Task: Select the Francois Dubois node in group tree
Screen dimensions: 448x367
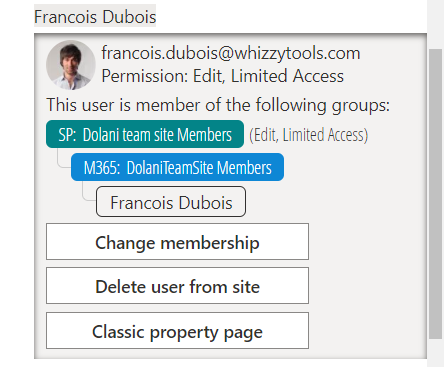Action: pos(171,202)
